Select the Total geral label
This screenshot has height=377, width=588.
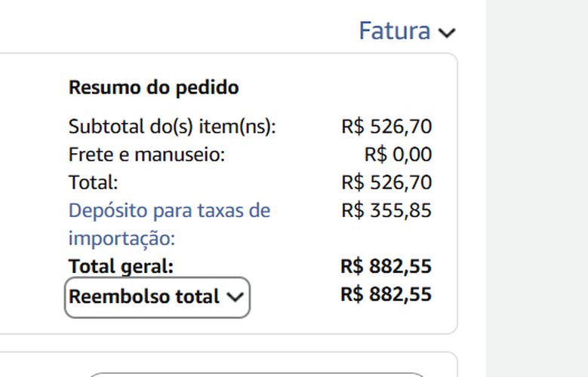click(x=121, y=266)
